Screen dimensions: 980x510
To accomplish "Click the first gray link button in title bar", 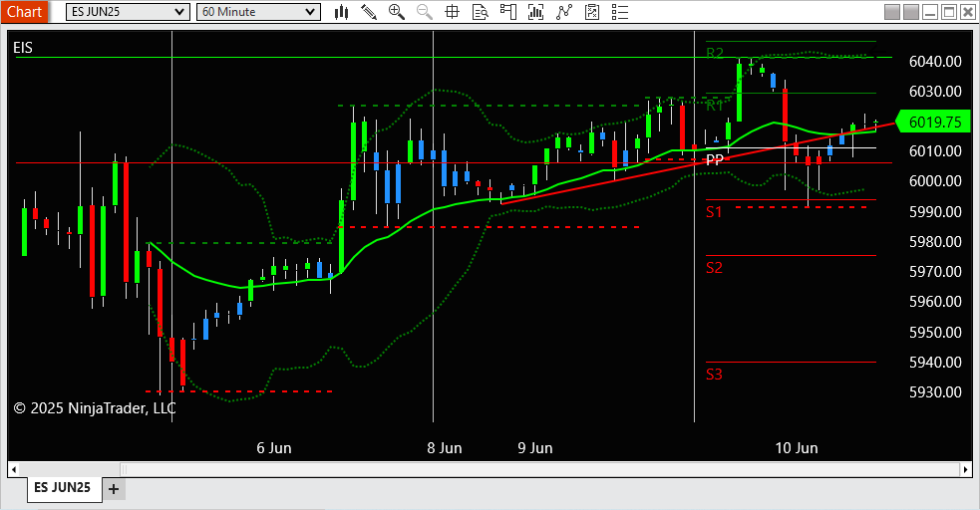I will coord(892,12).
